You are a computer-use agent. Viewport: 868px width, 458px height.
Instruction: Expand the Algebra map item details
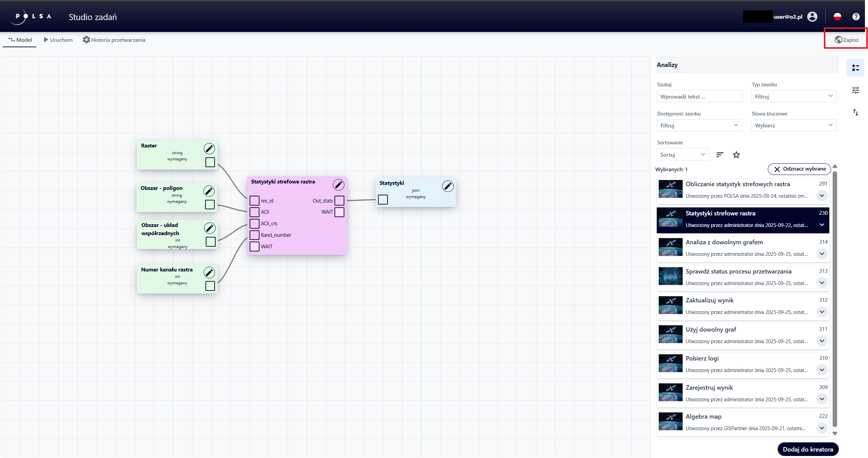pyautogui.click(x=821, y=428)
